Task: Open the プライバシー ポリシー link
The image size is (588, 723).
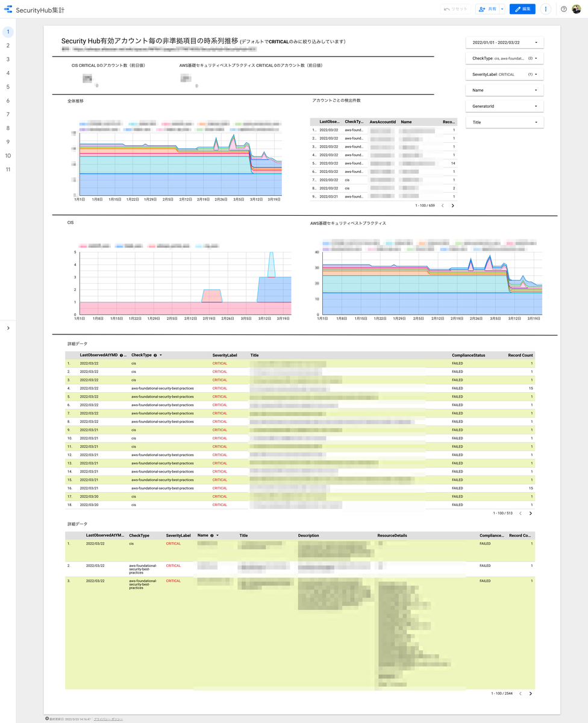Action: click(108, 719)
